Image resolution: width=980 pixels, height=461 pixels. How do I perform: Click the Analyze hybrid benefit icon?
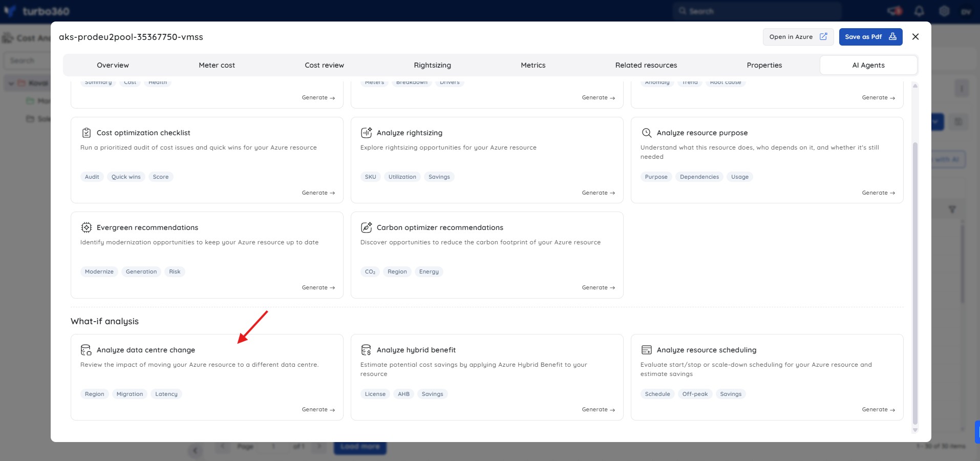pyautogui.click(x=366, y=350)
